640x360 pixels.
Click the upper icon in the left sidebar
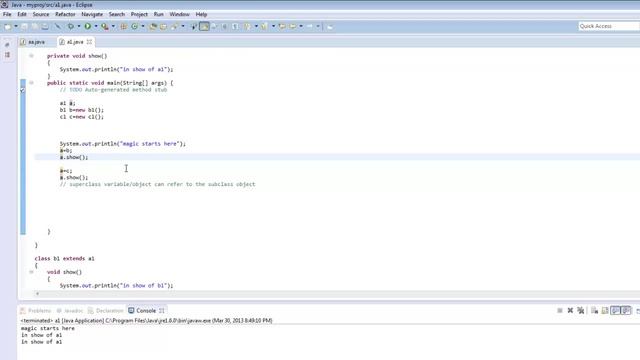click(x=7, y=44)
